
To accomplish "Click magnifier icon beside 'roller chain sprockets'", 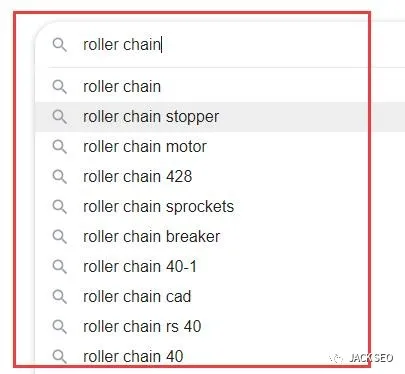I will pos(60,207).
